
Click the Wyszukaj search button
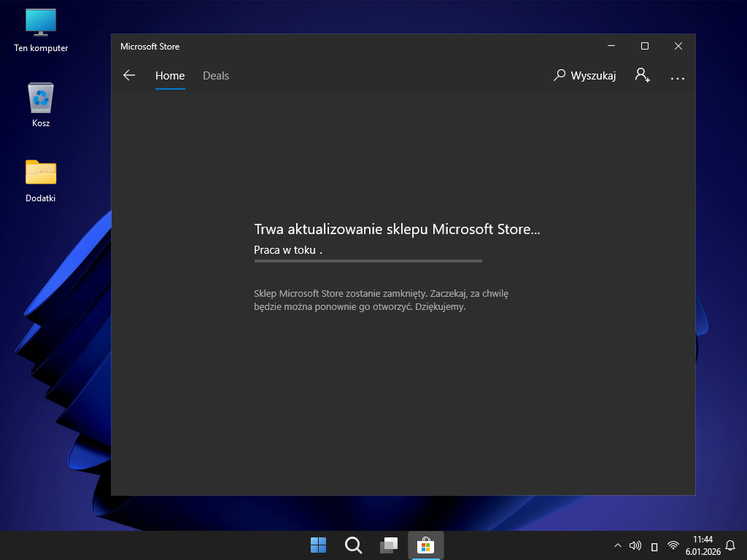pos(585,76)
